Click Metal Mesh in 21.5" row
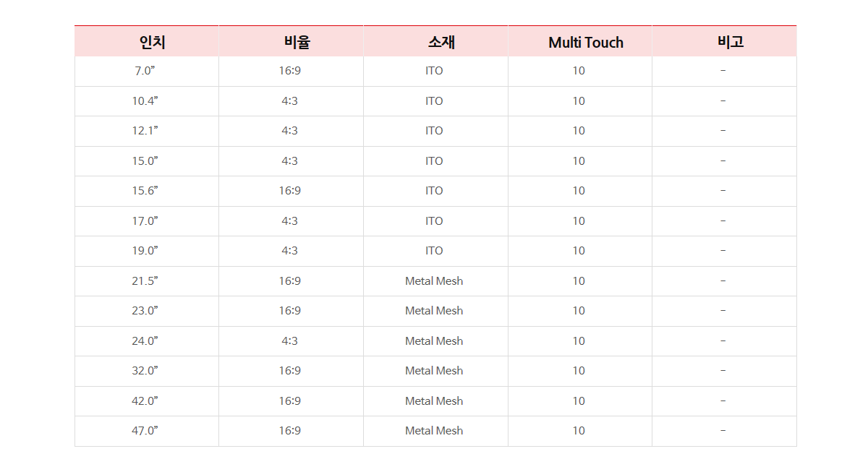This screenshot has height=467, width=868. tap(434, 281)
